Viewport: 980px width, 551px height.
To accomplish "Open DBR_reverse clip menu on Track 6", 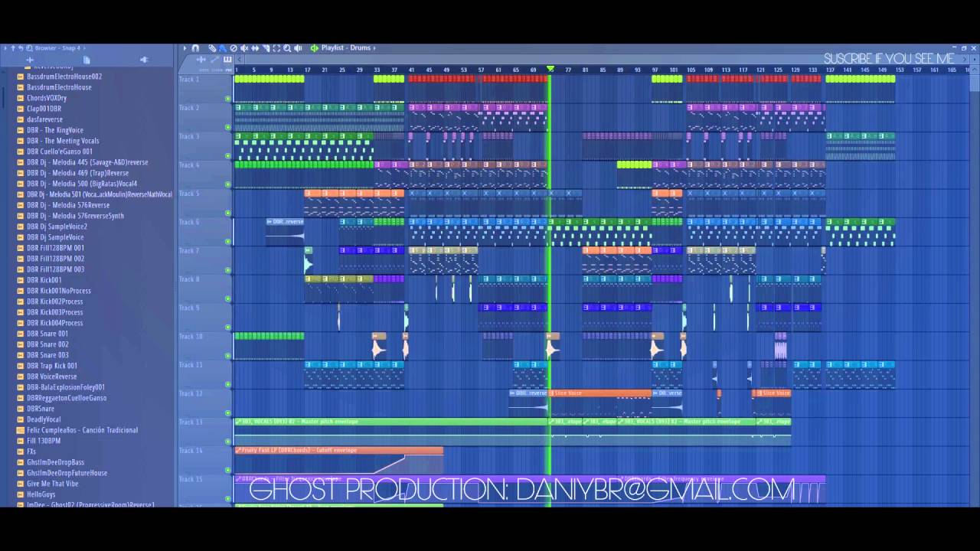I will 269,222.
